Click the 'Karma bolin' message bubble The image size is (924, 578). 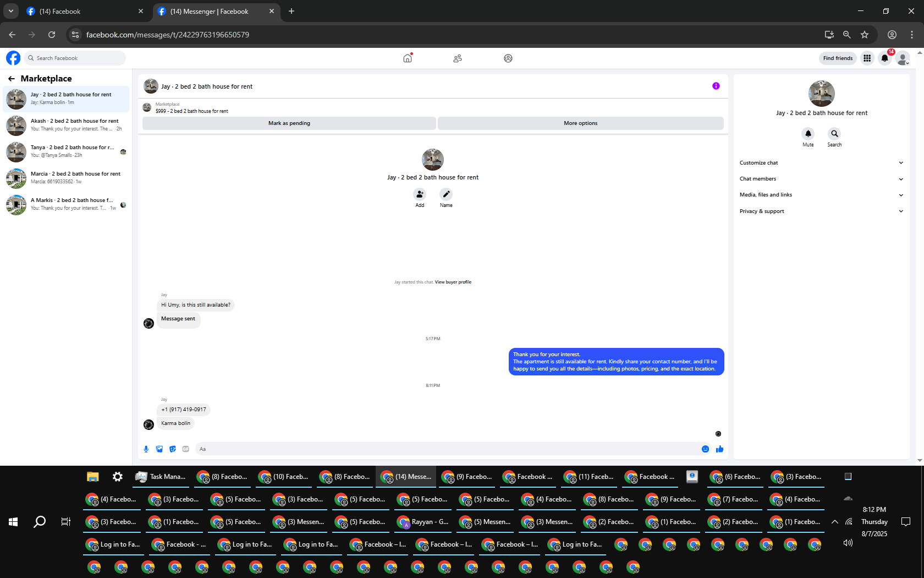[176, 423]
